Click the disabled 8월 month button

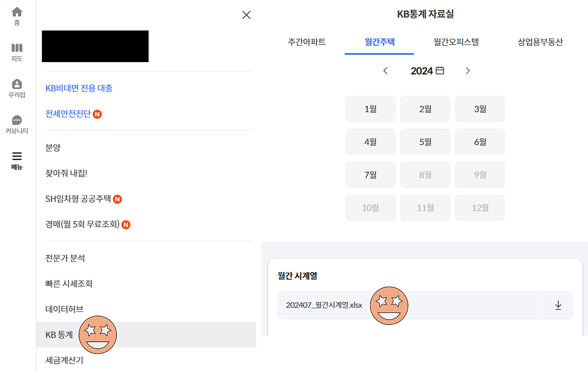425,175
